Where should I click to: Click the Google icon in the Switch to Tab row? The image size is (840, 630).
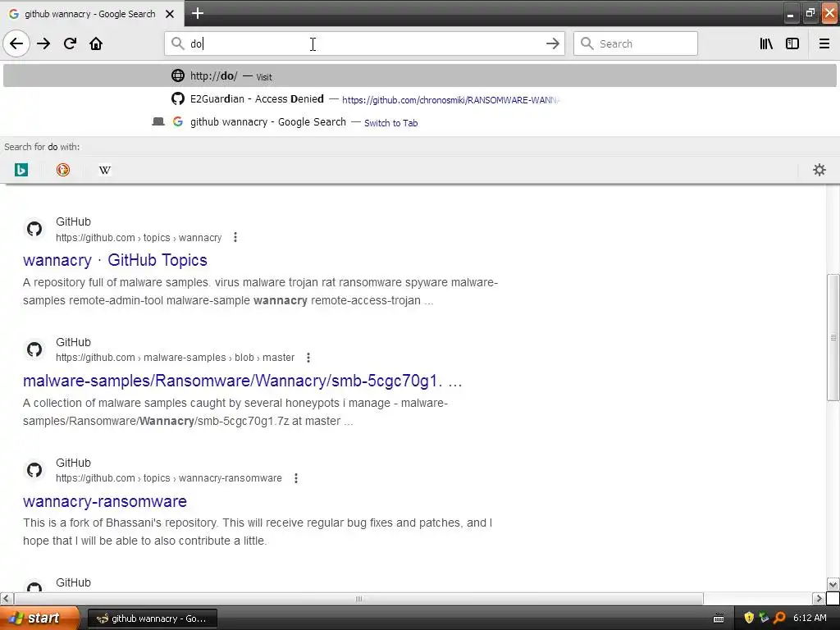(x=178, y=121)
